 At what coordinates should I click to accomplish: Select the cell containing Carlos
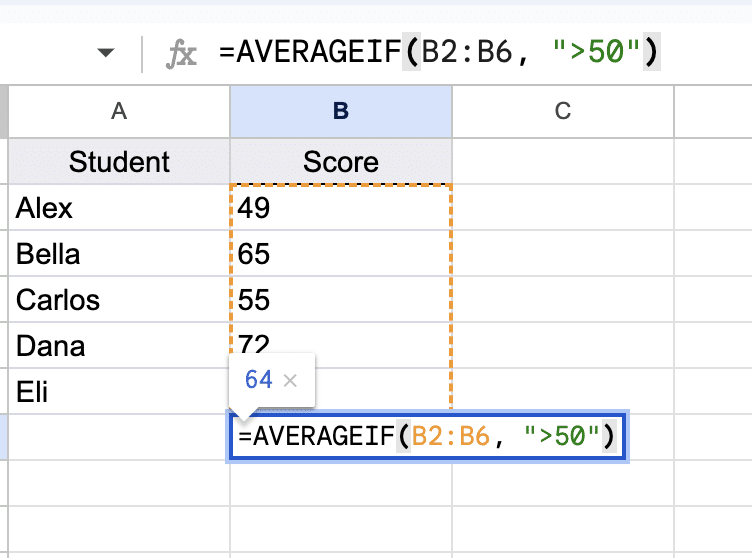pos(119,300)
